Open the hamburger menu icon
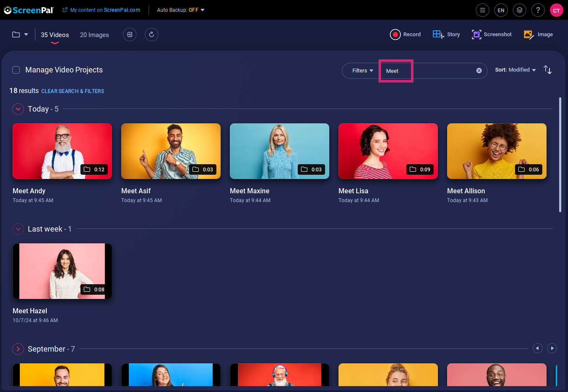Viewport: 568px width, 392px height. pos(483,10)
